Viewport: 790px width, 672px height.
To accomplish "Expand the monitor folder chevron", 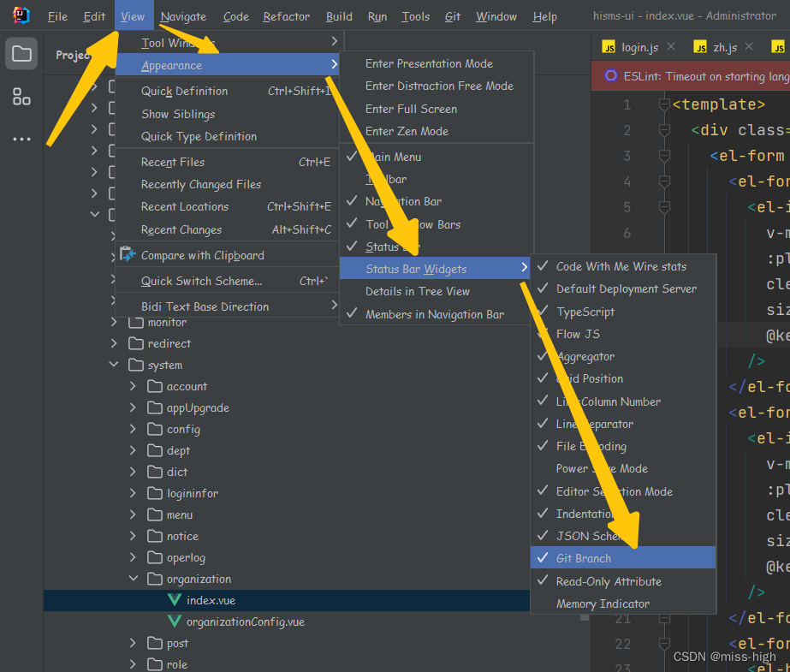I will pyautogui.click(x=114, y=323).
